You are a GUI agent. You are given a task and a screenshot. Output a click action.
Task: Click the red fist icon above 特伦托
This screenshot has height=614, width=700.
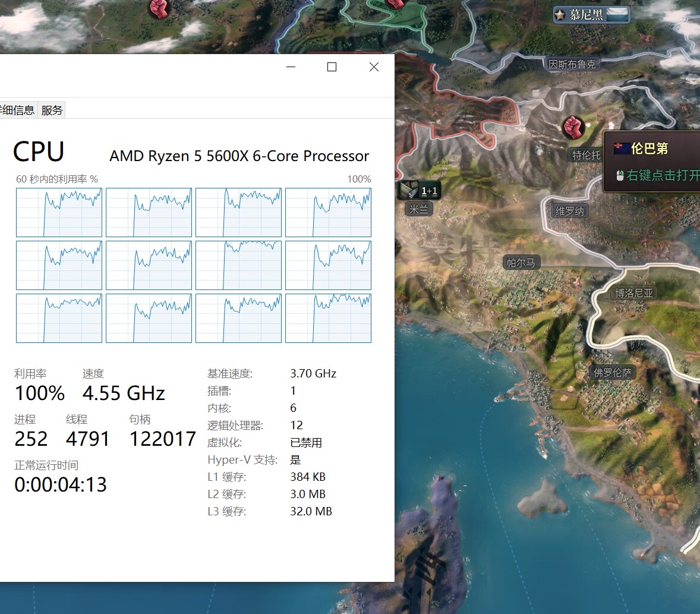(572, 125)
